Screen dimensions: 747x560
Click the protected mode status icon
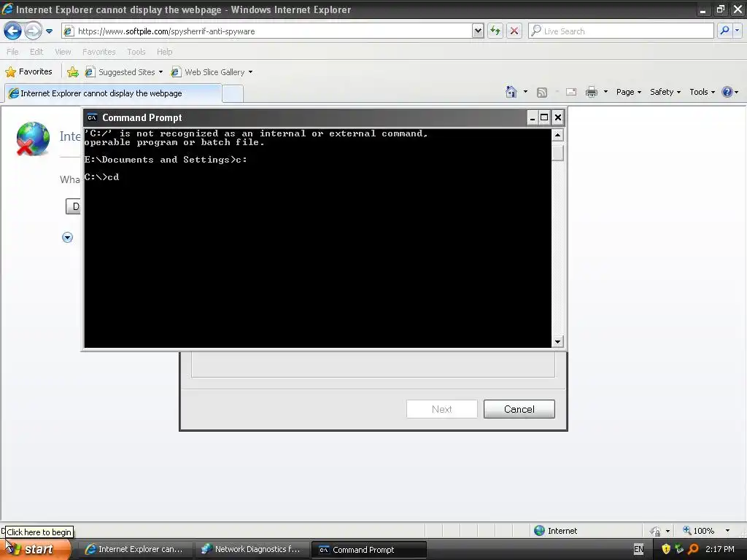click(x=656, y=531)
